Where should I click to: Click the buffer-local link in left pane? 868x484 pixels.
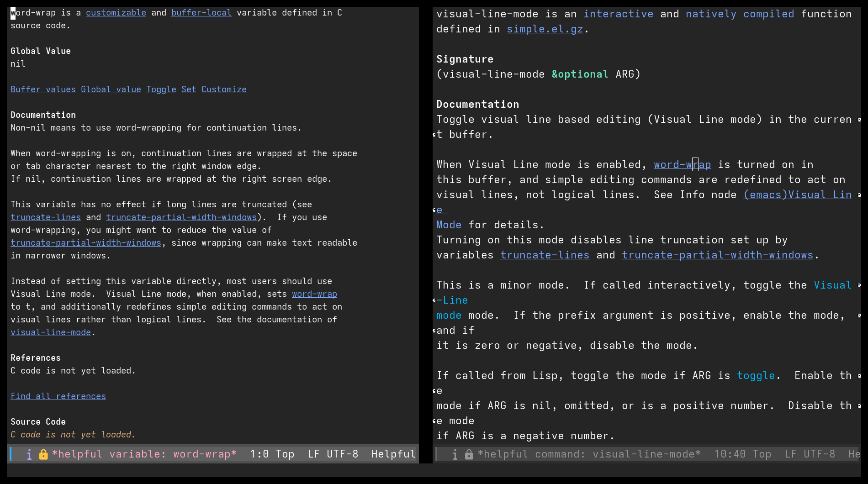coord(201,13)
